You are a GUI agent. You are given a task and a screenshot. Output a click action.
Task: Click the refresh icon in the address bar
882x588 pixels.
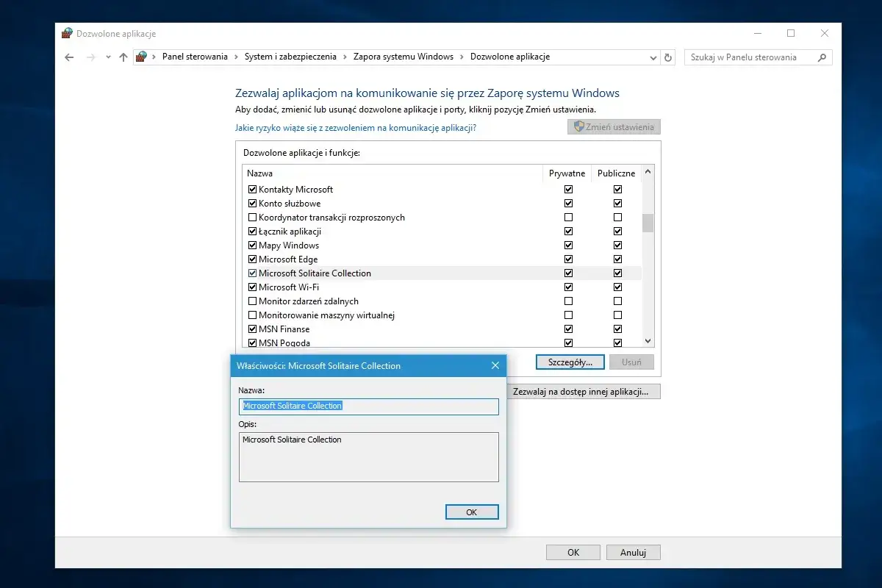click(667, 57)
